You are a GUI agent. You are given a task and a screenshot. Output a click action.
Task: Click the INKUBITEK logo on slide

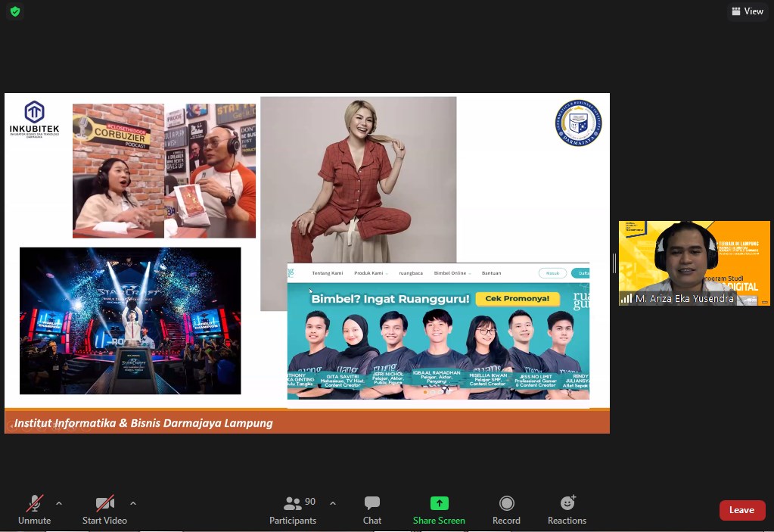click(35, 119)
